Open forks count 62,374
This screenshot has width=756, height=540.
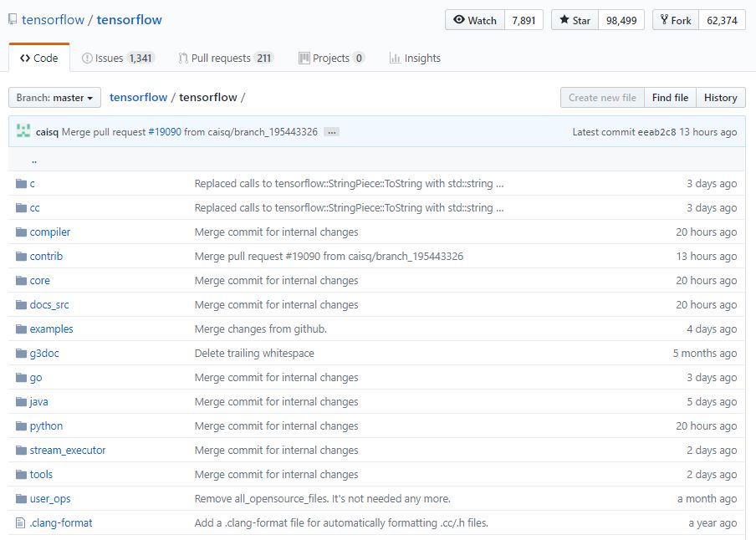723,20
